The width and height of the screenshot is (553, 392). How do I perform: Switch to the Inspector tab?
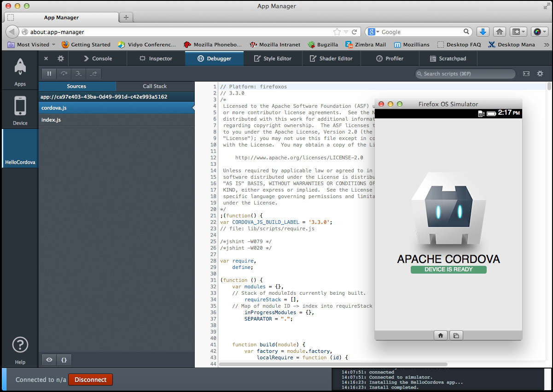(x=156, y=59)
